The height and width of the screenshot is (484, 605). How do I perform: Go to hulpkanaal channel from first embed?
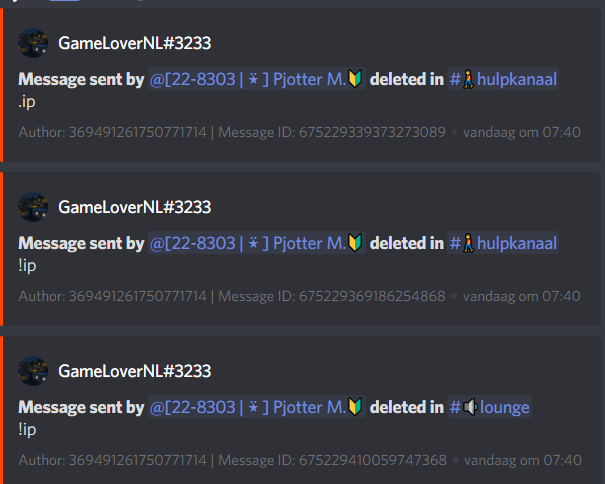[503, 79]
